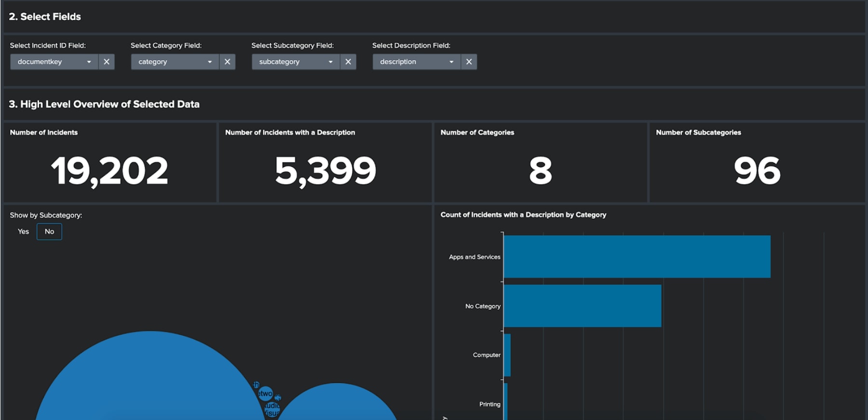Viewport: 868px width, 420px height.
Task: Click the 'Number of Categories' panel title
Action: coord(477,132)
